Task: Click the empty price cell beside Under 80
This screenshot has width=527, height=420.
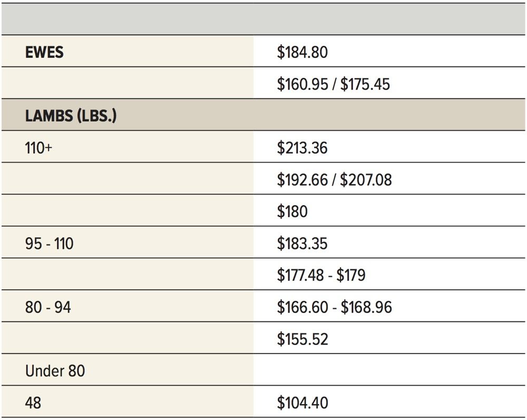Action: pos(389,371)
